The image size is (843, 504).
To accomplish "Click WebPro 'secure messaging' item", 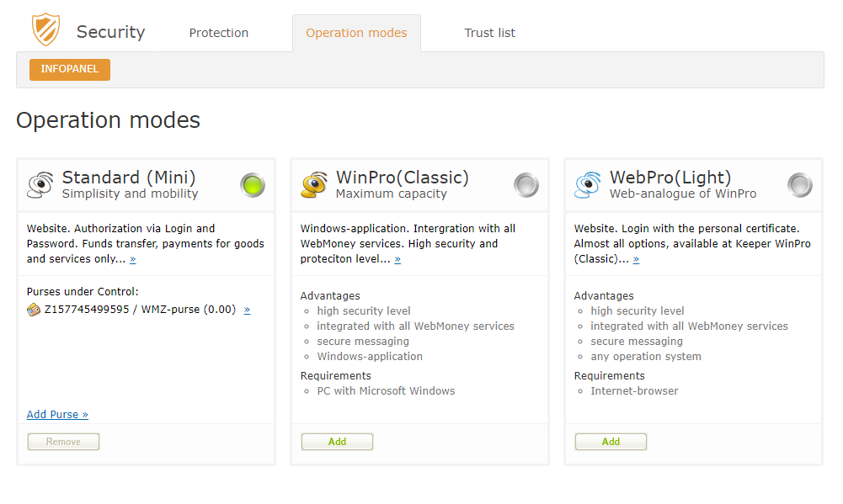I will [637, 342].
